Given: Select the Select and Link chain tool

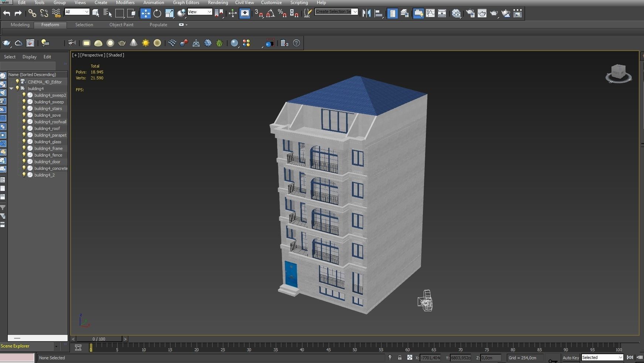Looking at the screenshot, I should [x=32, y=13].
